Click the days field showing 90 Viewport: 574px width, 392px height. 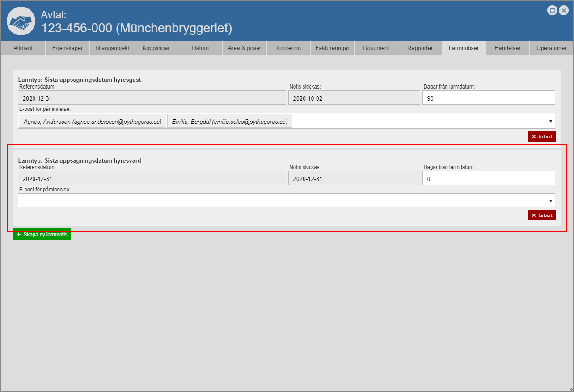click(488, 98)
